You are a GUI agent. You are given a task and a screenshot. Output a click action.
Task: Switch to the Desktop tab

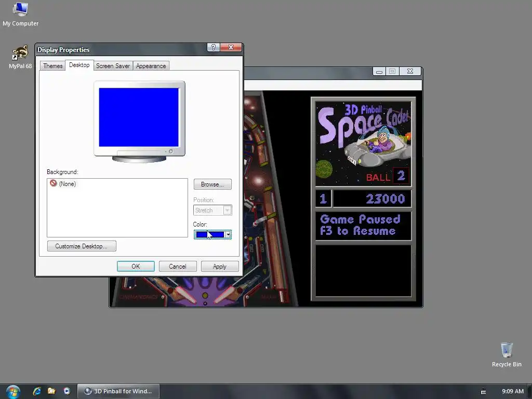(x=79, y=65)
